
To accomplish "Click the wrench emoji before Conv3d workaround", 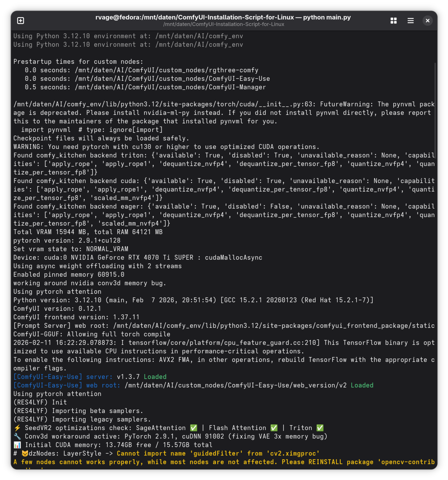I will point(17,436).
